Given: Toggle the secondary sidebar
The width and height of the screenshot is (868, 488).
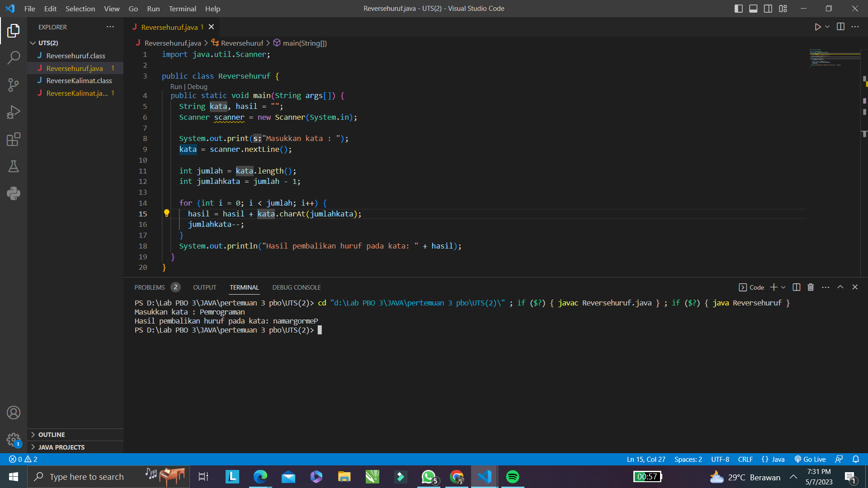Looking at the screenshot, I should [768, 8].
